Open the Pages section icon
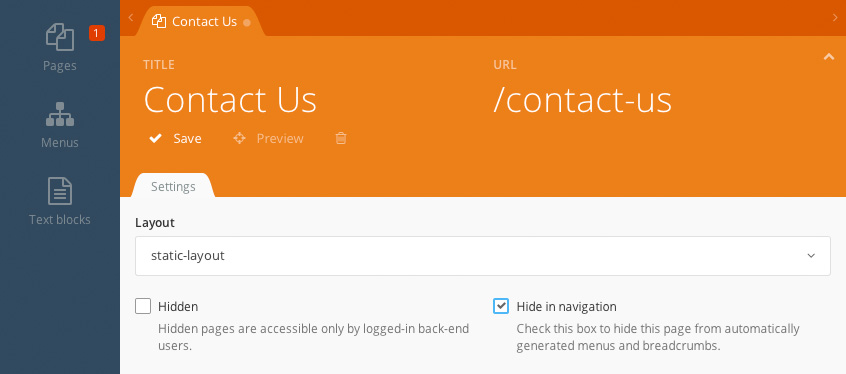The width and height of the screenshot is (846, 374). click(x=60, y=37)
